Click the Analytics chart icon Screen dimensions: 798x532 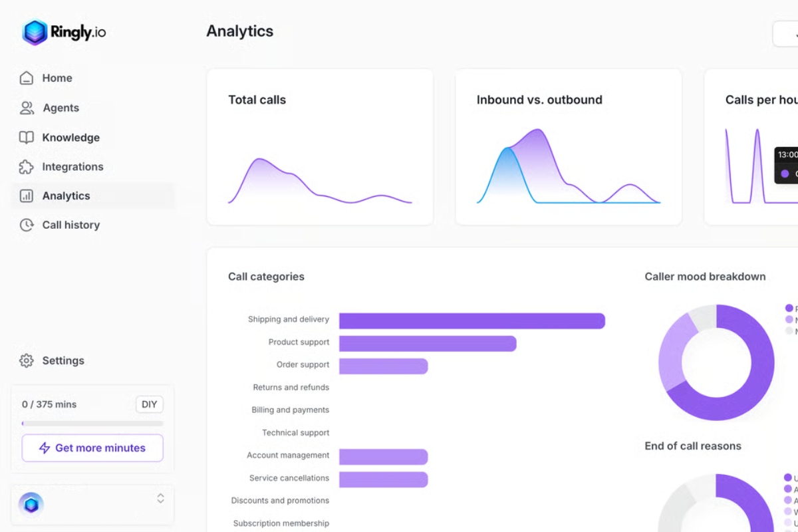[27, 196]
